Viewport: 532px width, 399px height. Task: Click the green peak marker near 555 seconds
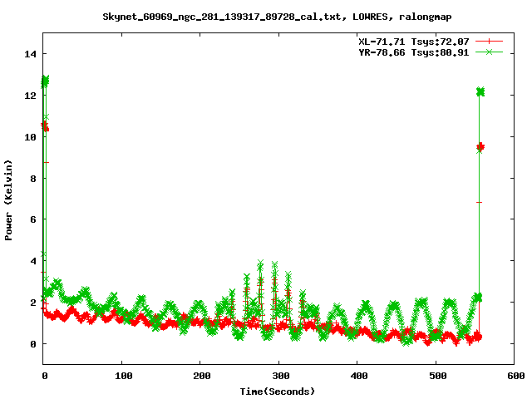[x=480, y=91]
